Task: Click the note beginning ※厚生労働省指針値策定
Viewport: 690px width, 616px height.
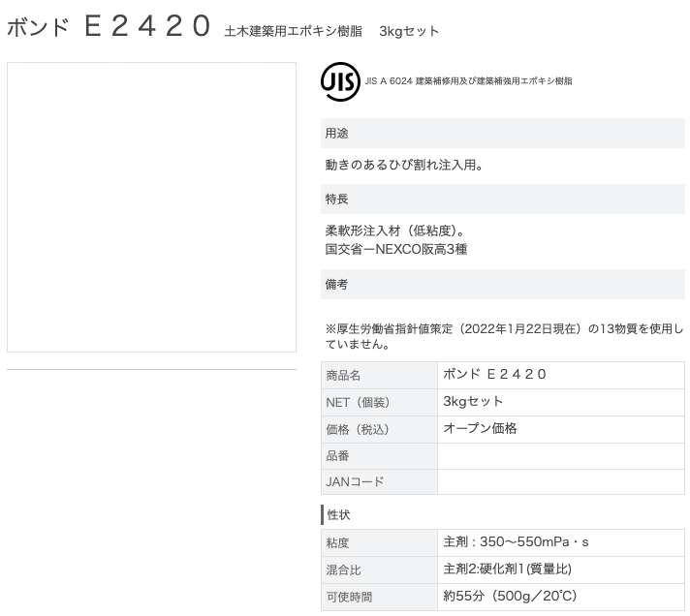Action: click(504, 336)
